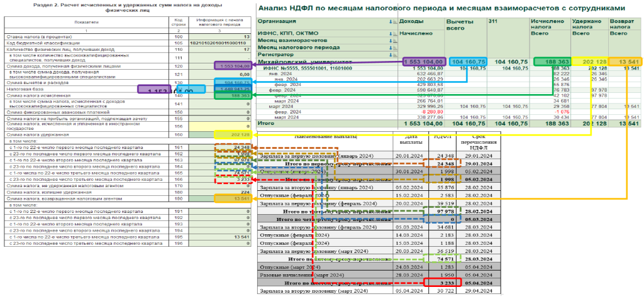Viewport: 644px width, 297px height.
Task: Click the line code 105 cell
Action: [x=178, y=43]
